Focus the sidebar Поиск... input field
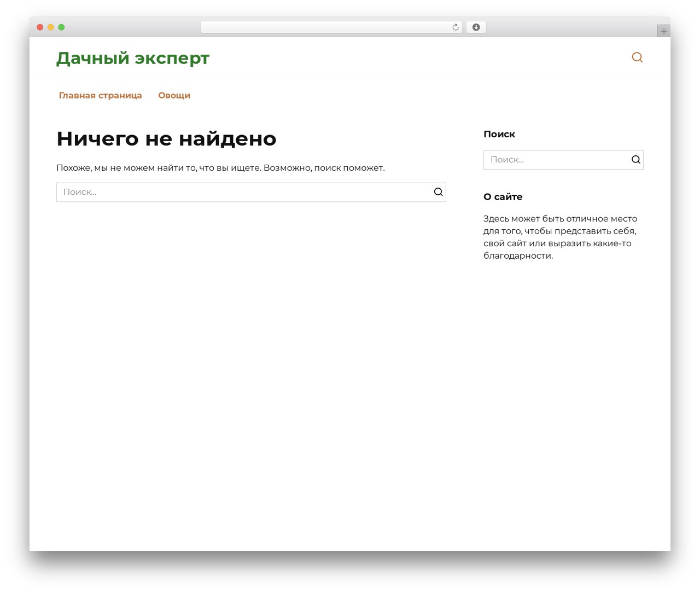 click(563, 160)
